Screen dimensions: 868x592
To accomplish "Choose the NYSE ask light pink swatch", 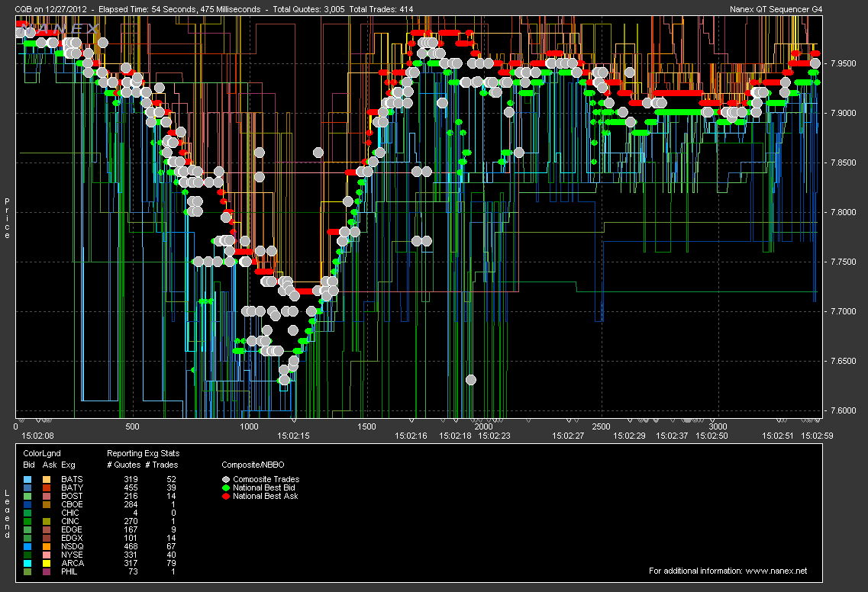I will [47, 555].
